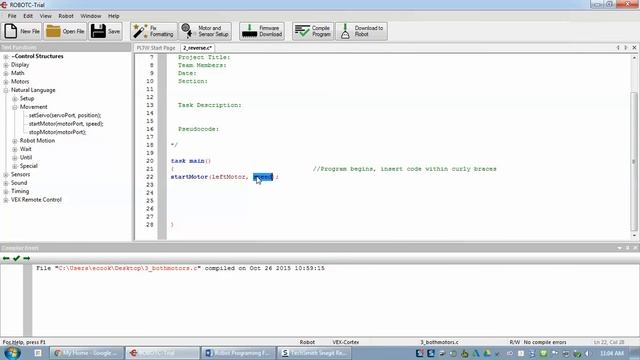The image size is (640, 360).
Task: Open the Help menu
Action: [113, 16]
